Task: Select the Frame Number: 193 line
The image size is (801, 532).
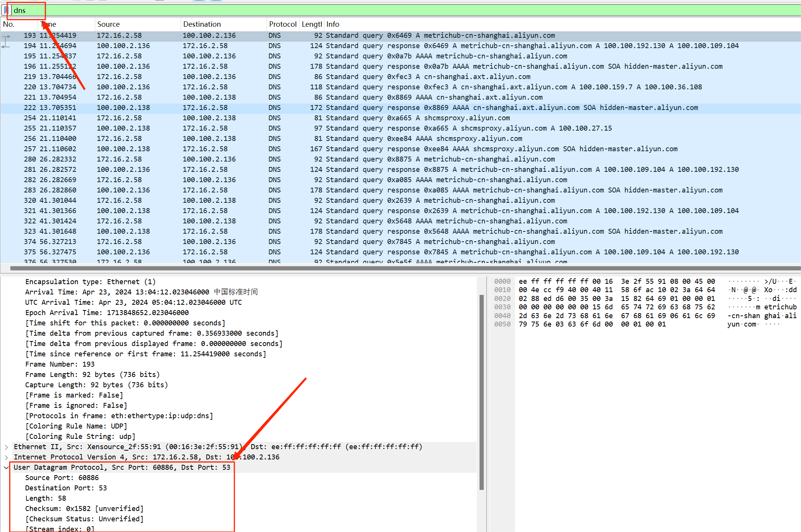Action: tap(60, 364)
